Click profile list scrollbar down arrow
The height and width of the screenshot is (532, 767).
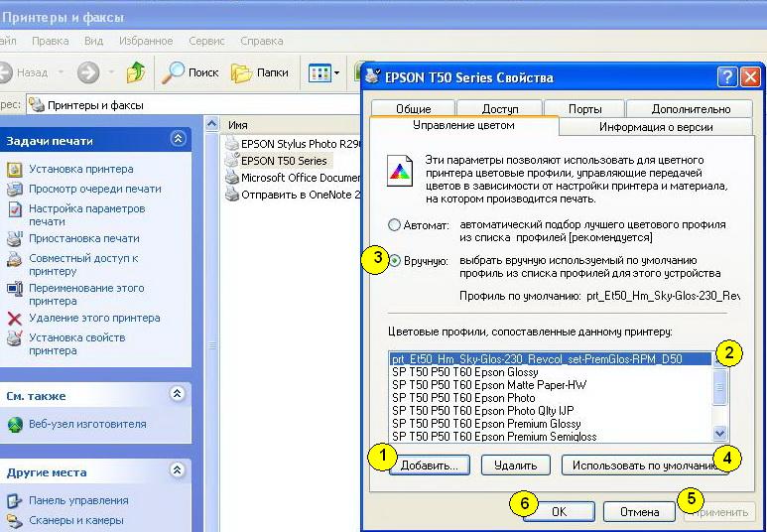click(x=719, y=433)
